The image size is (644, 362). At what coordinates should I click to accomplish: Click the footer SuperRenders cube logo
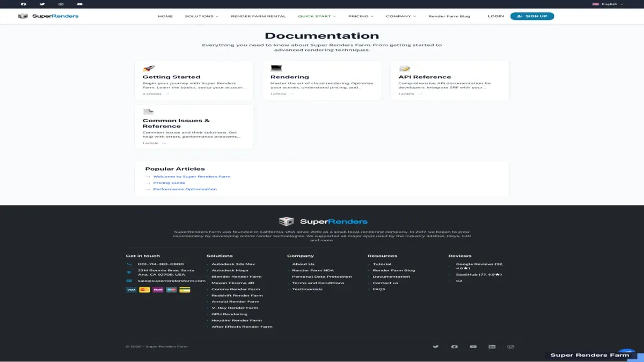coord(287,221)
